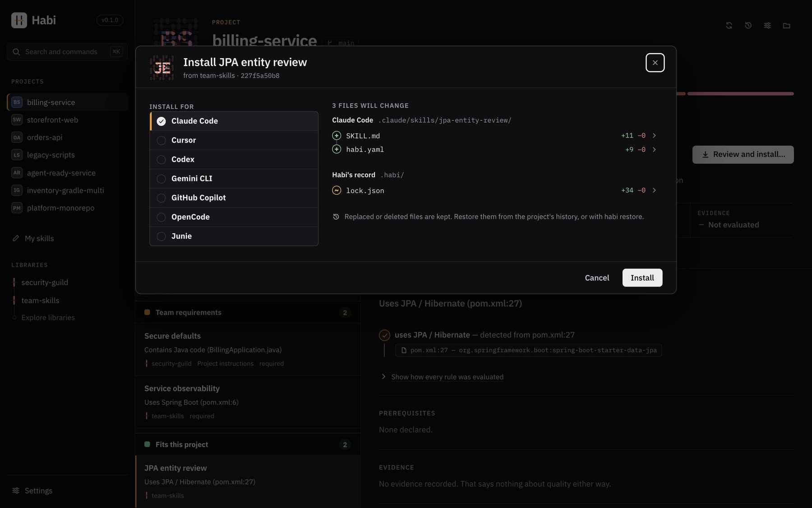Screen dimensions: 812x508
Task: Open the platform-monorepo project
Action: (67, 208)
